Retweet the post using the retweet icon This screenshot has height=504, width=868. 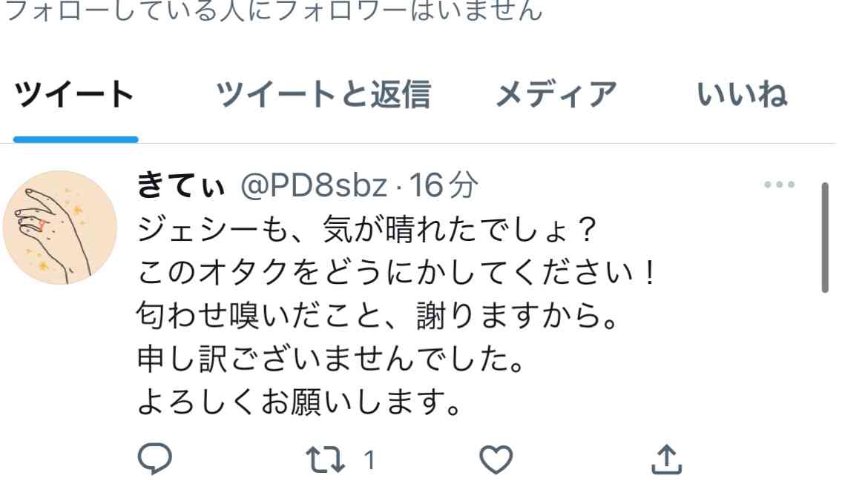click(x=326, y=460)
